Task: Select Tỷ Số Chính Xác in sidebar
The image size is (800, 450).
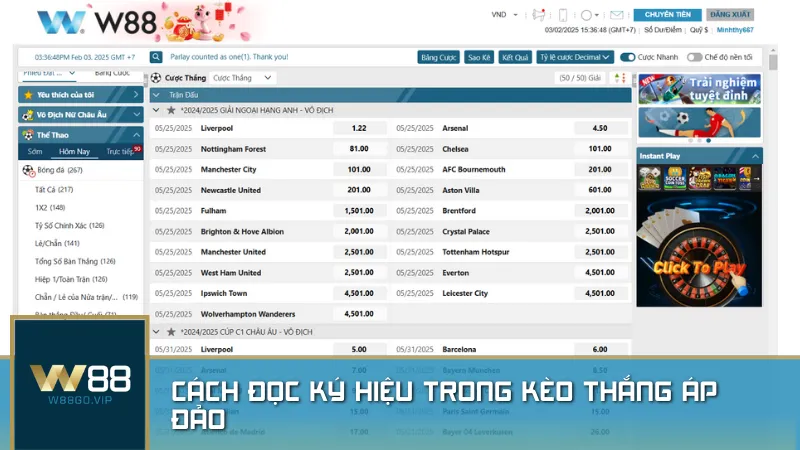Action: click(x=69, y=225)
